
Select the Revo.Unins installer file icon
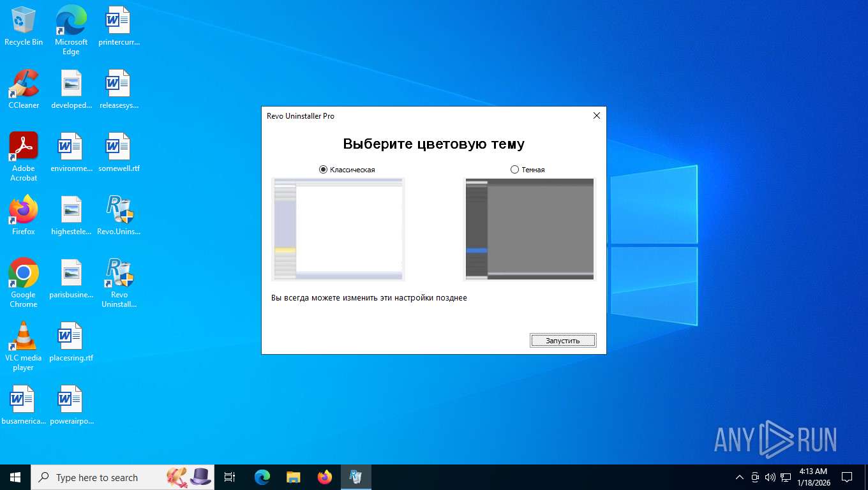coord(119,216)
